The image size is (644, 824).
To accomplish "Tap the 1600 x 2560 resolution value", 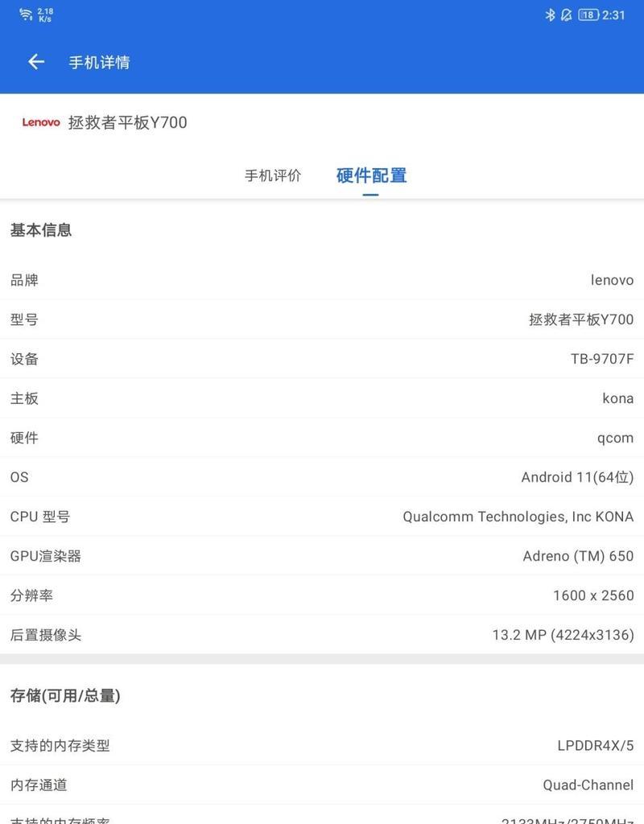I will click(x=593, y=595).
